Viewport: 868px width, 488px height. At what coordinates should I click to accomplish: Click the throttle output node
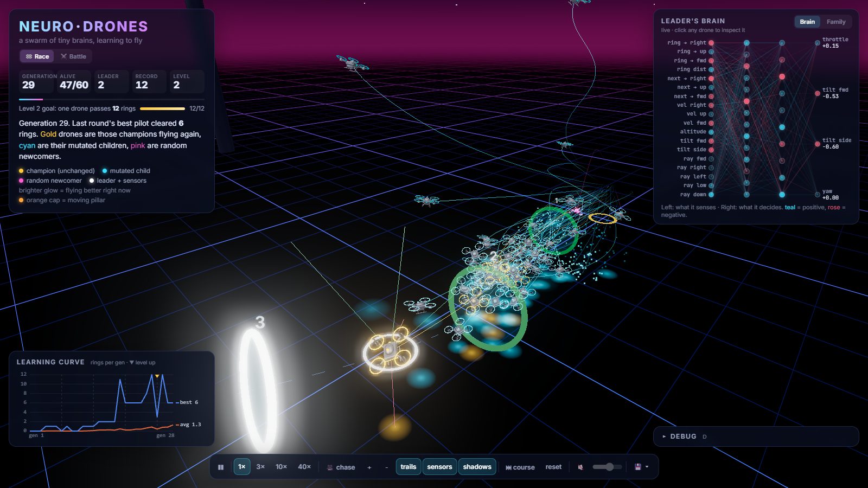point(817,43)
